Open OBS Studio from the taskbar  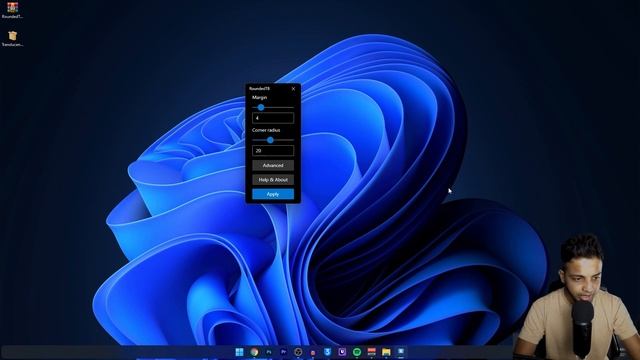(298, 352)
